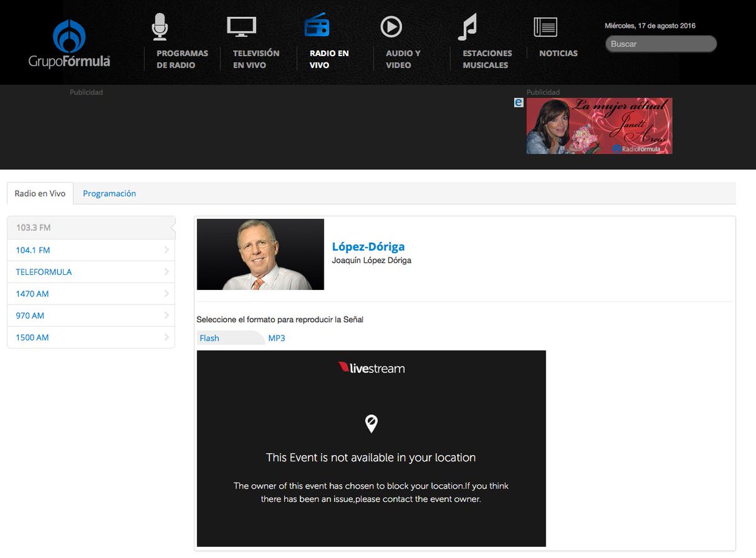The width and height of the screenshot is (756, 558).
Task: Click the newspaper icon above Noticias
Action: click(x=546, y=27)
